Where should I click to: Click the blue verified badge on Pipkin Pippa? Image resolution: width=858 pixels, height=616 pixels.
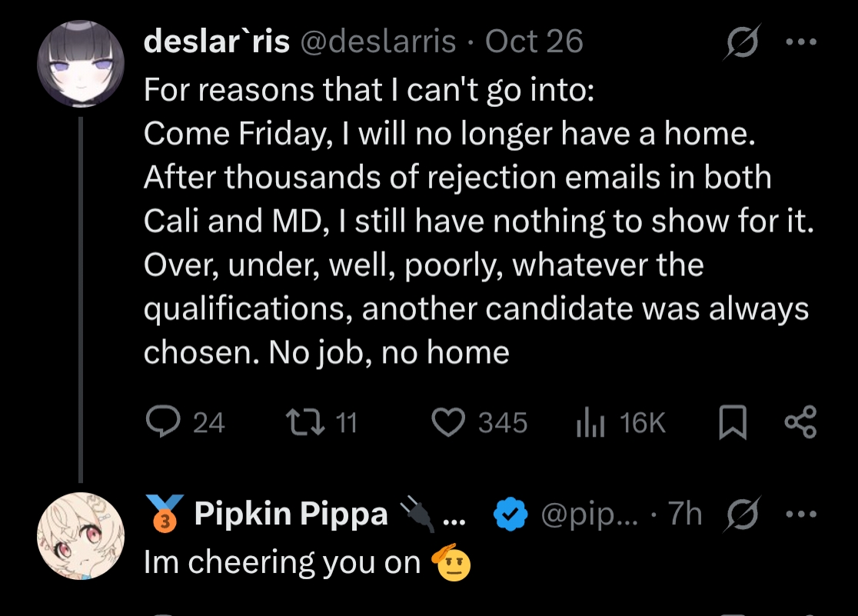tap(510, 514)
